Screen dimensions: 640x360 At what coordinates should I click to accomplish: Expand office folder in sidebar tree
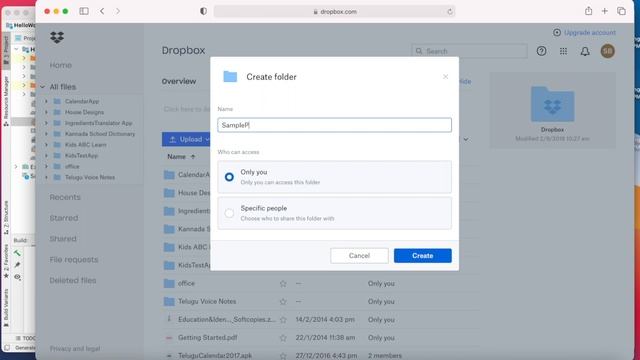(x=46, y=167)
